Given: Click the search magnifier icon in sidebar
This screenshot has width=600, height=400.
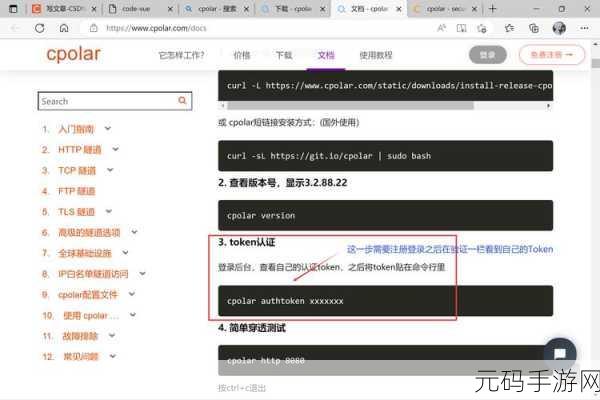Looking at the screenshot, I should [x=182, y=100].
